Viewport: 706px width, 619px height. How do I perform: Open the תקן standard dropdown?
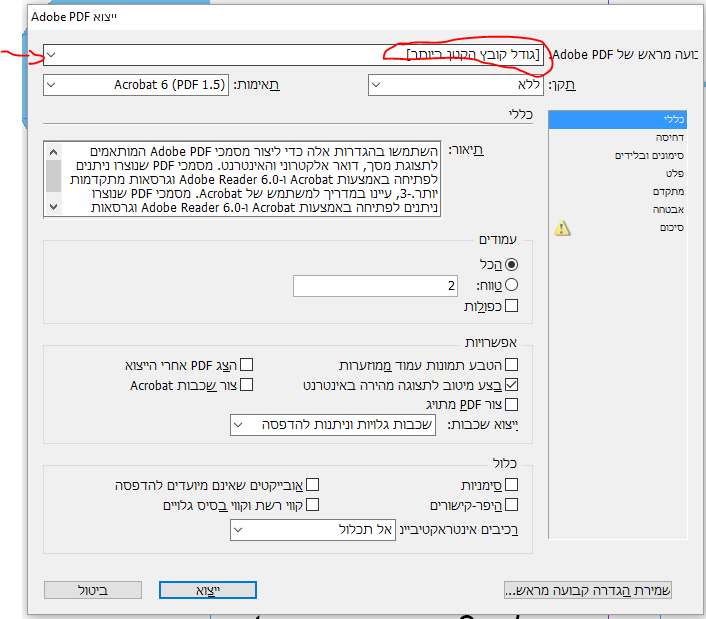coord(456,85)
